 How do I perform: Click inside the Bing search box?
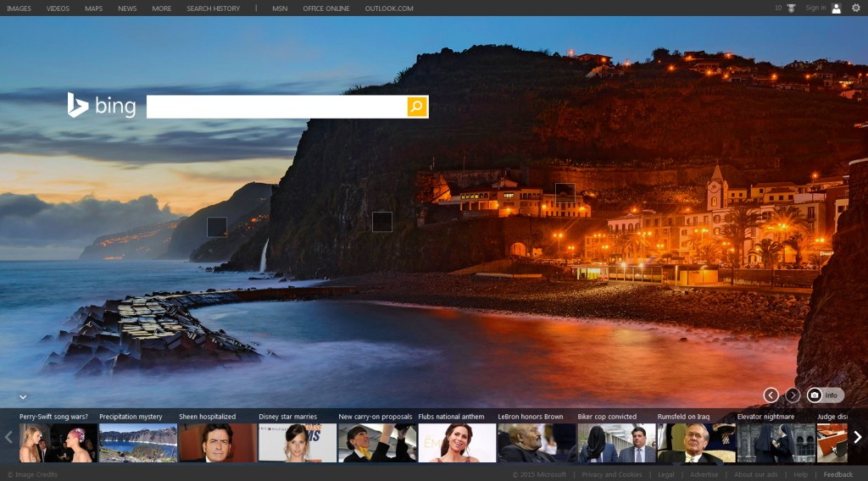[x=276, y=107]
